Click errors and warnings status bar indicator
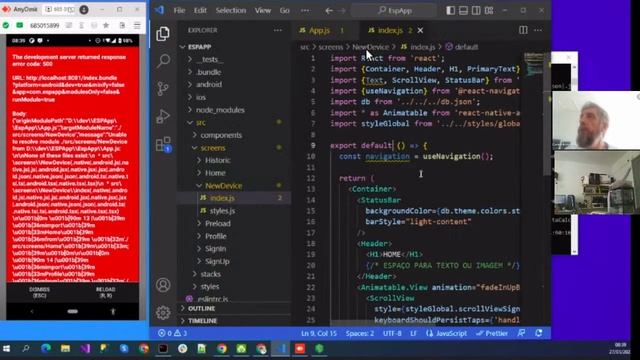Viewport: 640px width, 360px height. (173, 333)
